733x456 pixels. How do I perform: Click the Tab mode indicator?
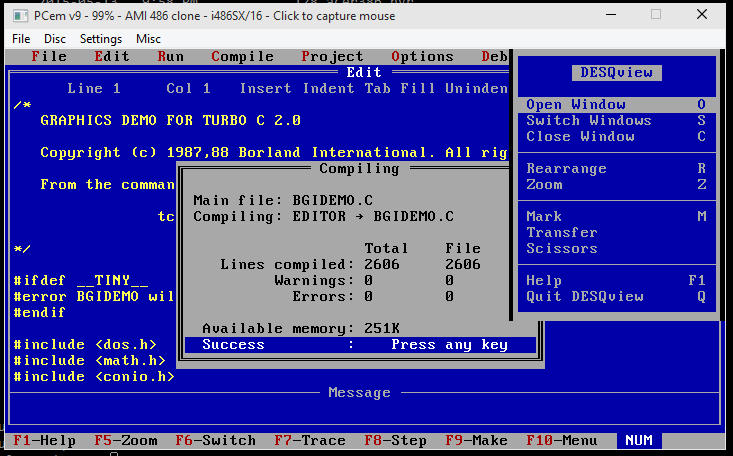coord(377,88)
